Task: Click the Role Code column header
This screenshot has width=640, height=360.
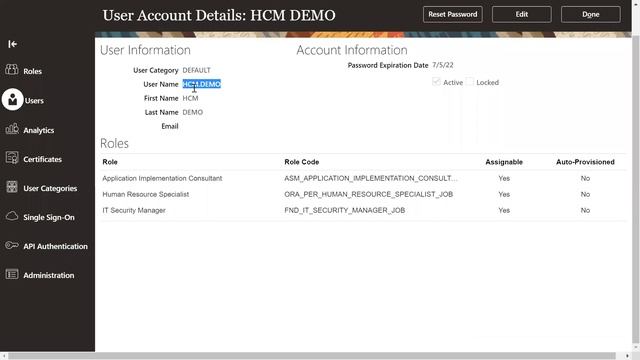Action: [302, 162]
